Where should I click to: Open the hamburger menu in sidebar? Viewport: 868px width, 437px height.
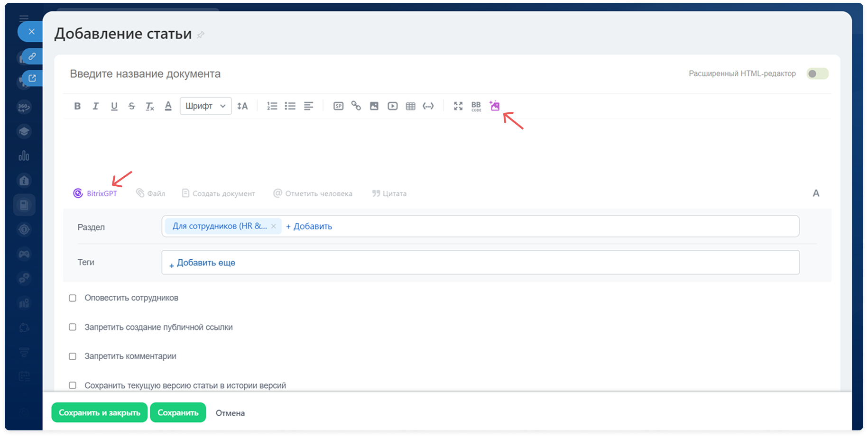coord(24,18)
